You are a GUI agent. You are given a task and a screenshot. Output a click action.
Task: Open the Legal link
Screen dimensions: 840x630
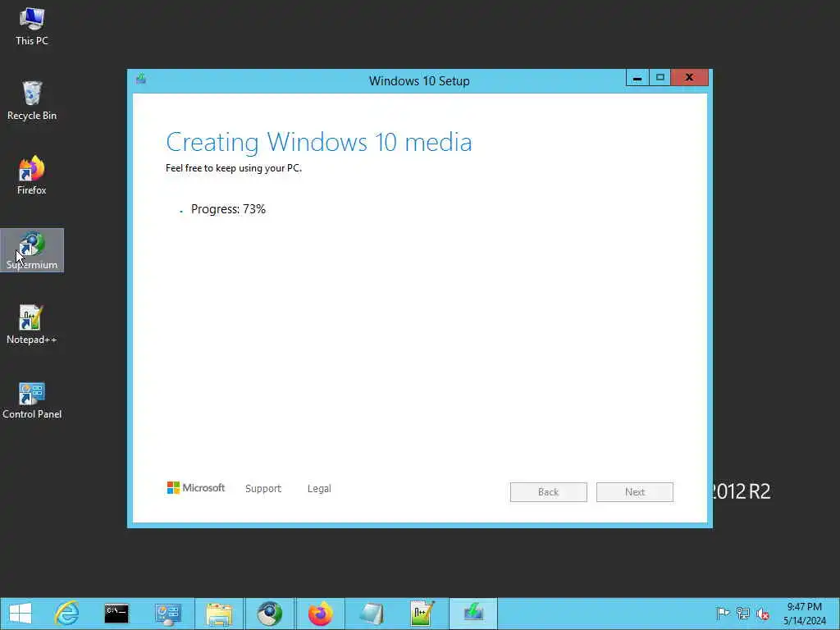tap(319, 489)
